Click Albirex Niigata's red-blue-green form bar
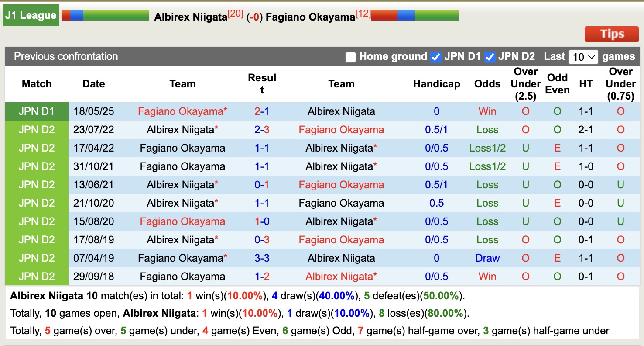Screen dimensions: 644x346 pos(105,15)
